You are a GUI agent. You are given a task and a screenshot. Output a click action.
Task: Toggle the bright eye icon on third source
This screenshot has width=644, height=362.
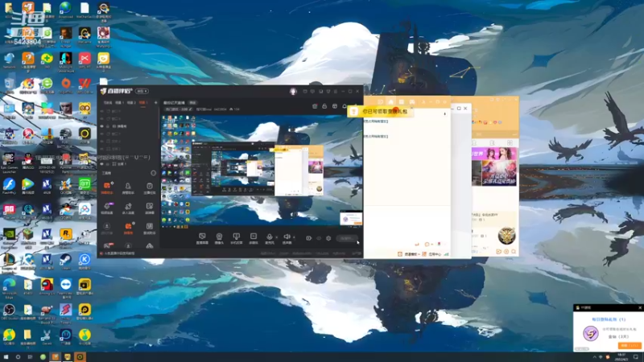102,126
